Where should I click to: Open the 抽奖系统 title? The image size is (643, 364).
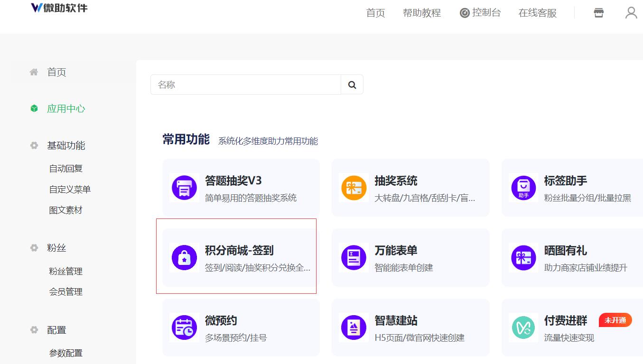[x=396, y=181]
